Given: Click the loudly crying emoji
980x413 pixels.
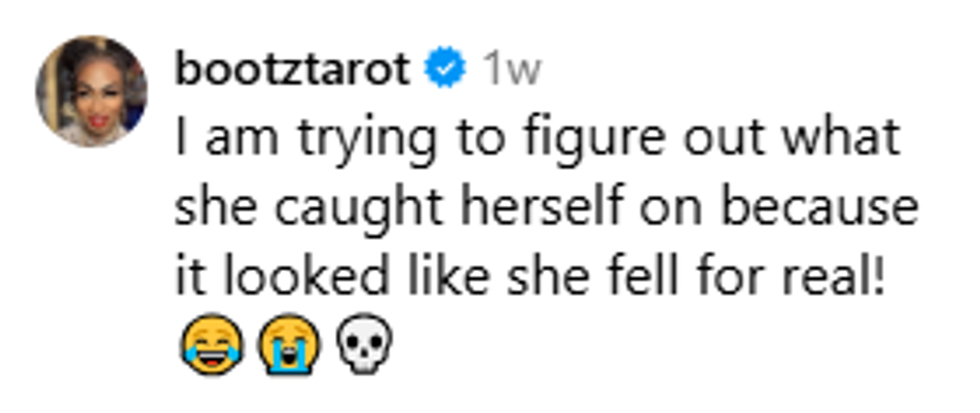Looking at the screenshot, I should click(290, 346).
